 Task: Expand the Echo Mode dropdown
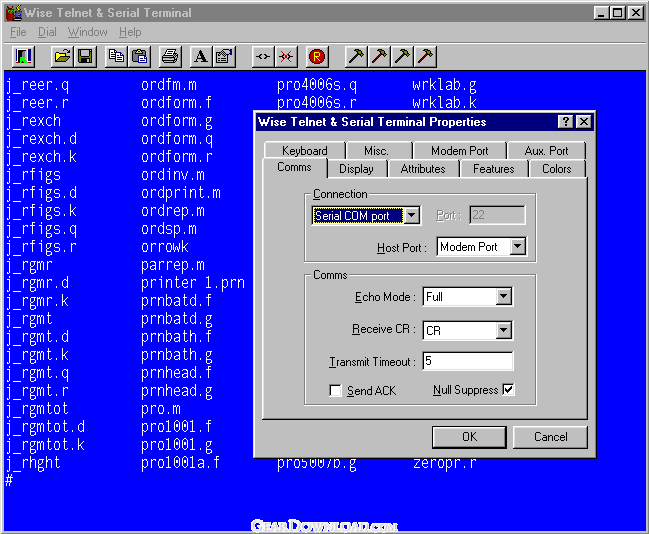click(503, 297)
